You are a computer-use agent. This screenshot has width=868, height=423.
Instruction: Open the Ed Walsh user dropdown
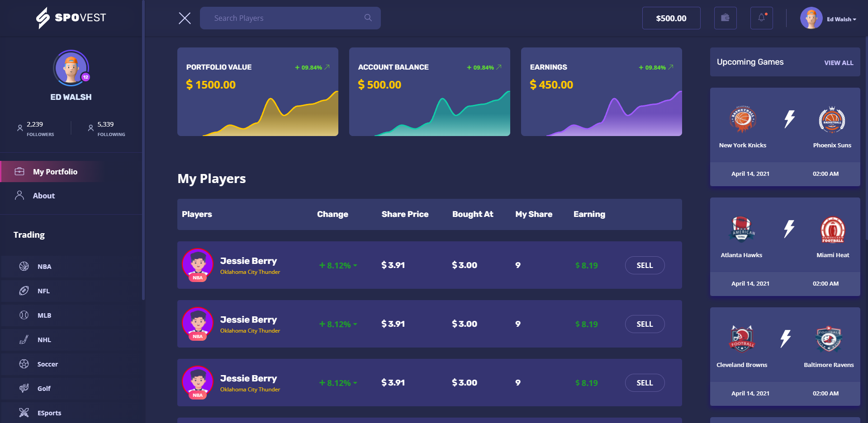[x=841, y=19]
